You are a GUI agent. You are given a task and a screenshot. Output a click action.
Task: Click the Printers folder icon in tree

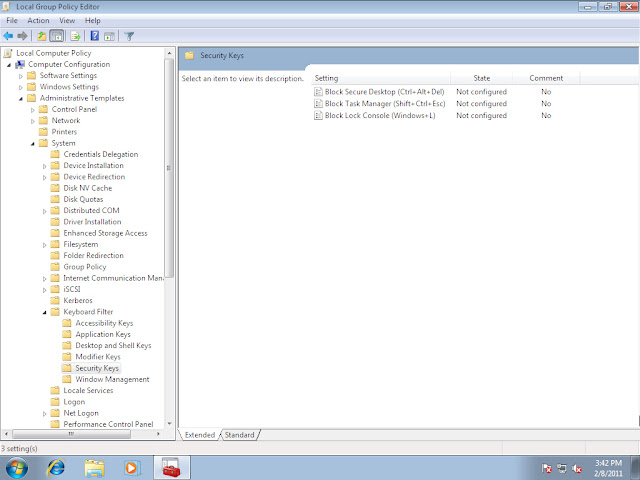click(x=43, y=132)
